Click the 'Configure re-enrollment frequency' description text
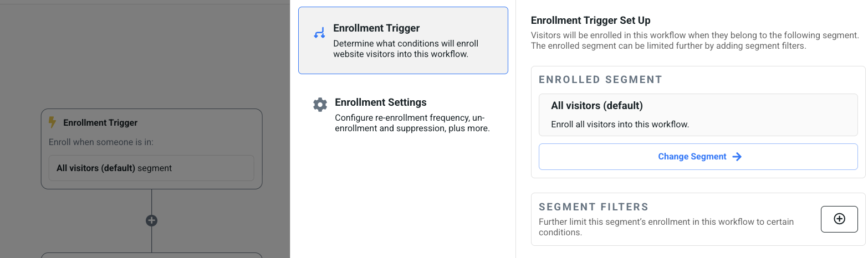Viewport: 868px width, 258px height. (412, 123)
